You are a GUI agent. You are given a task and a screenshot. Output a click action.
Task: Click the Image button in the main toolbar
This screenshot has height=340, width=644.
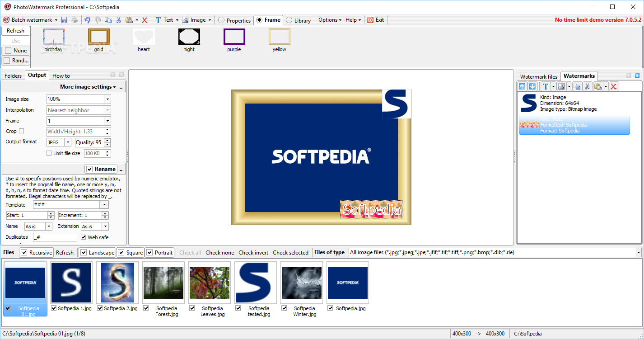tap(196, 20)
